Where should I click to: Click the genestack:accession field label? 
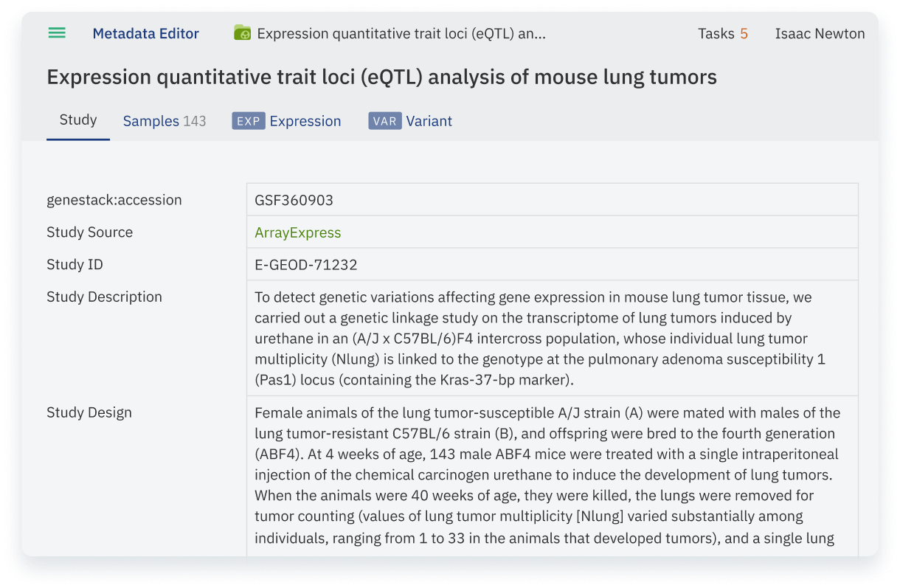pos(114,200)
